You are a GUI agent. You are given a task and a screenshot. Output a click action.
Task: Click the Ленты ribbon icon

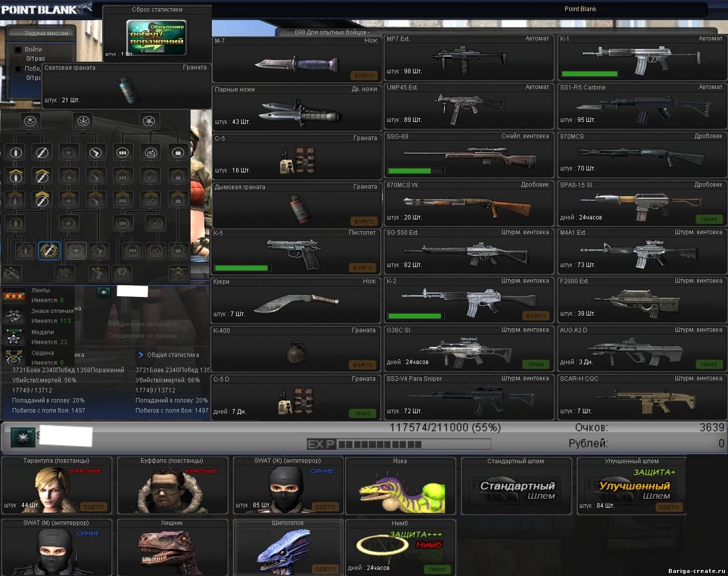tap(14, 296)
